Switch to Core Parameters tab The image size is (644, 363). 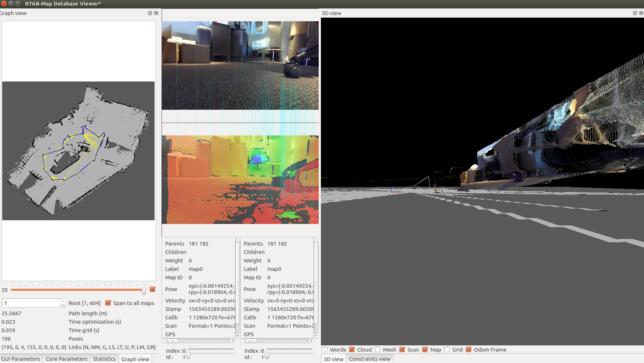[x=66, y=359]
